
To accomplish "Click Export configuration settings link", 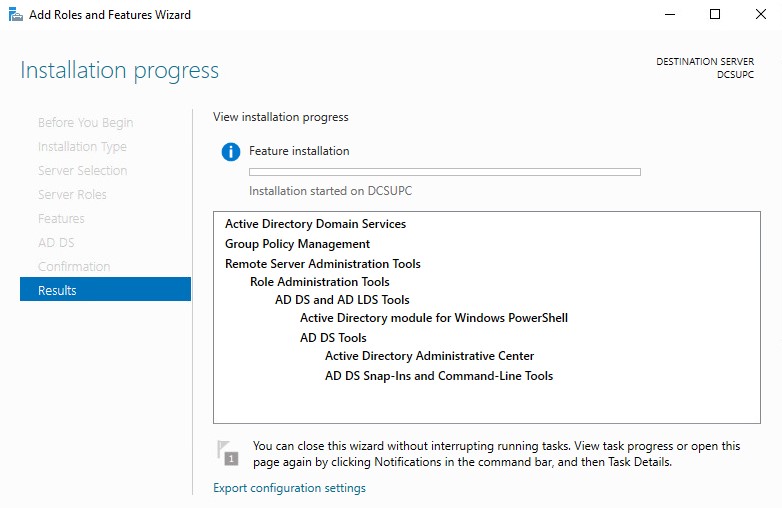I will click(x=289, y=488).
